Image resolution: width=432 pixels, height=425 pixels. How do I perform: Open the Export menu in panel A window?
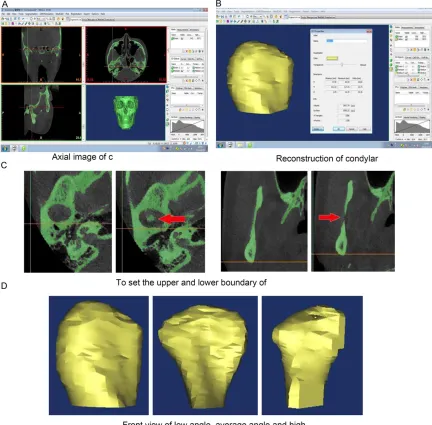point(87,14)
